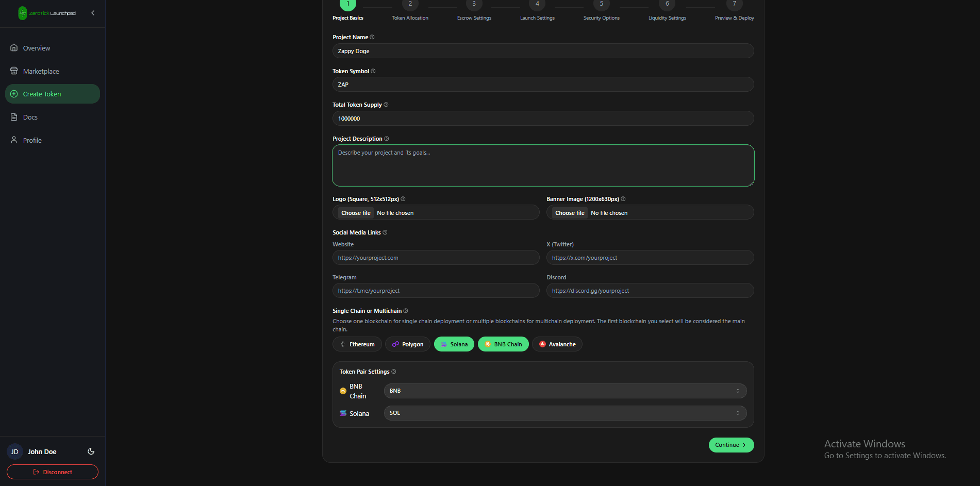
Task: Collapse the sidebar with the chevron arrow
Action: [93, 13]
